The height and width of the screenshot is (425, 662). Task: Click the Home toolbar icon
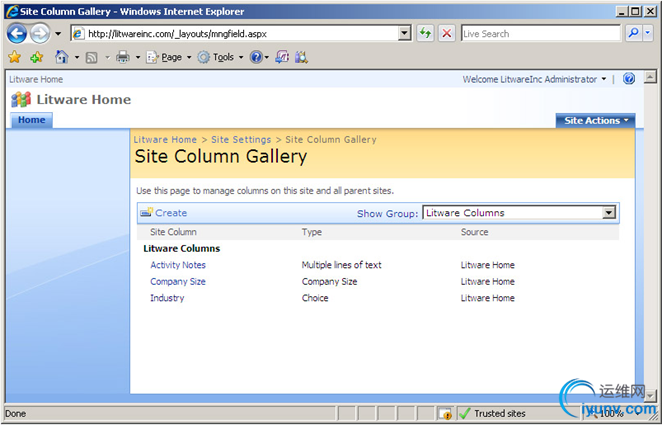[x=62, y=57]
